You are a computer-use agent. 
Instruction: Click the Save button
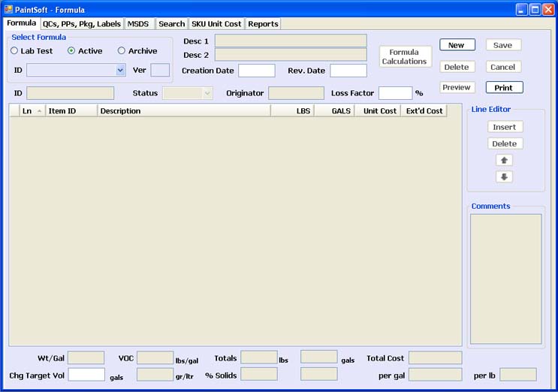tap(503, 45)
